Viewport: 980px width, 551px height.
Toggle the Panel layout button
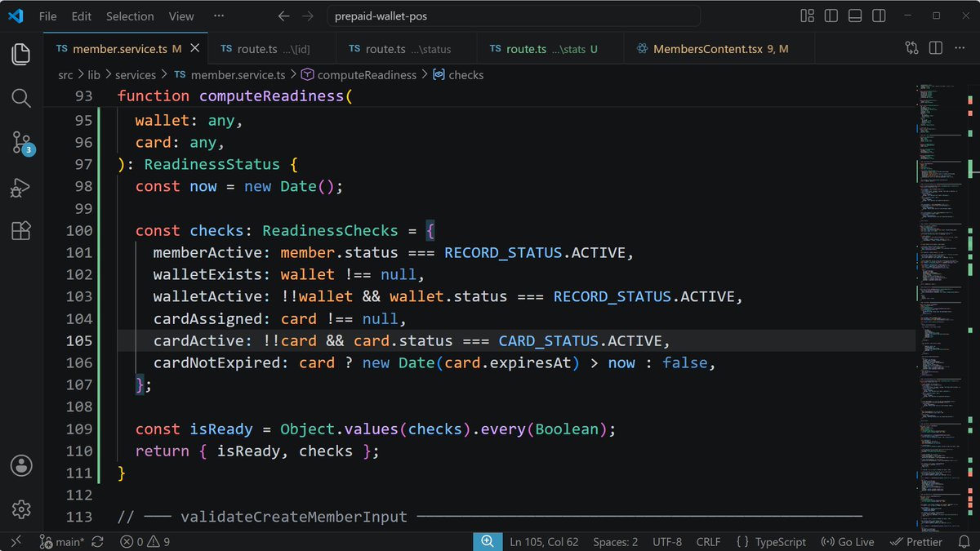854,16
